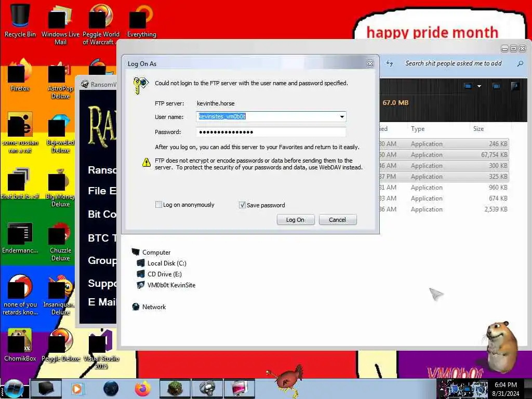Select the 325 KB Application file row
This screenshot has width=532, height=399.
coord(444,176)
